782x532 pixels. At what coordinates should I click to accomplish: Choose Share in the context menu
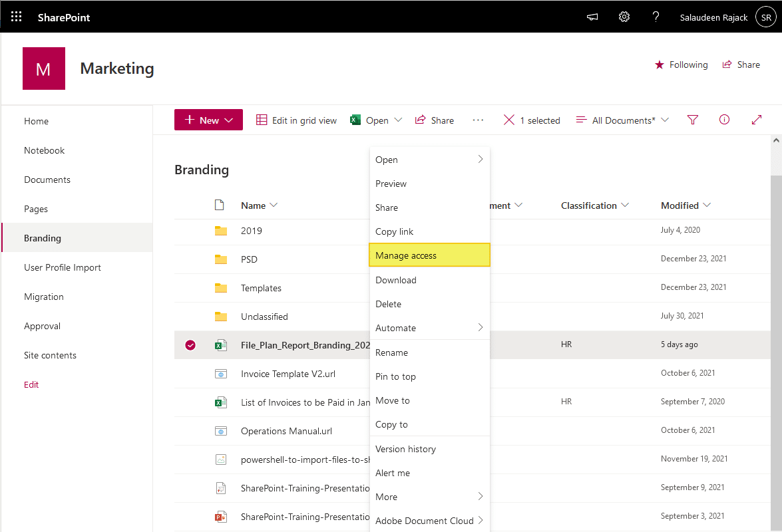coord(429,207)
